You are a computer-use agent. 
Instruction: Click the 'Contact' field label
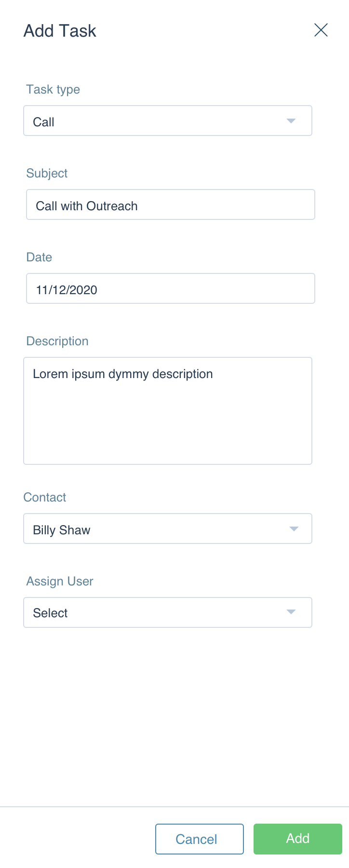click(45, 497)
